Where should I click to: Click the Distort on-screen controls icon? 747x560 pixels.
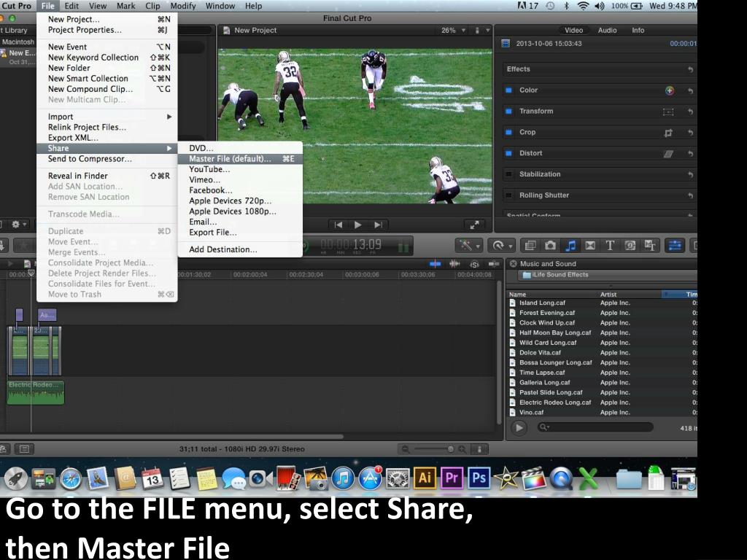668,154
